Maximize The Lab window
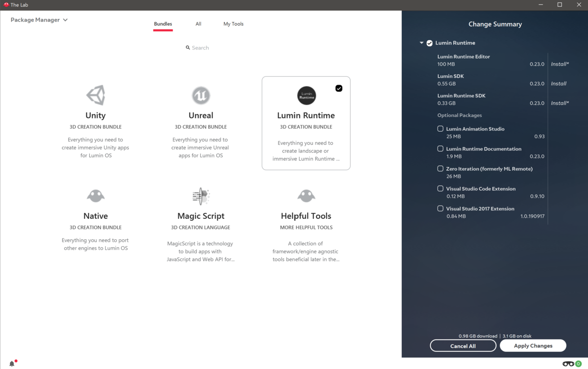588x369 pixels. (560, 5)
